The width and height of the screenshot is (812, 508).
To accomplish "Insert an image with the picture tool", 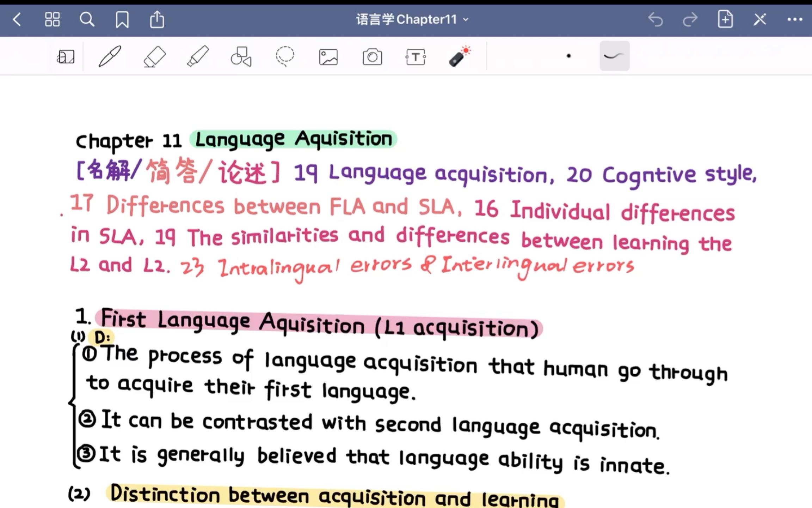I will click(x=328, y=57).
